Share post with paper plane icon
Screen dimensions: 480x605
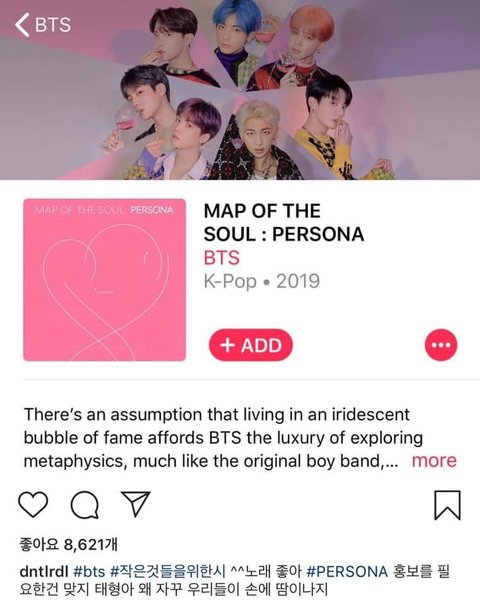135,504
